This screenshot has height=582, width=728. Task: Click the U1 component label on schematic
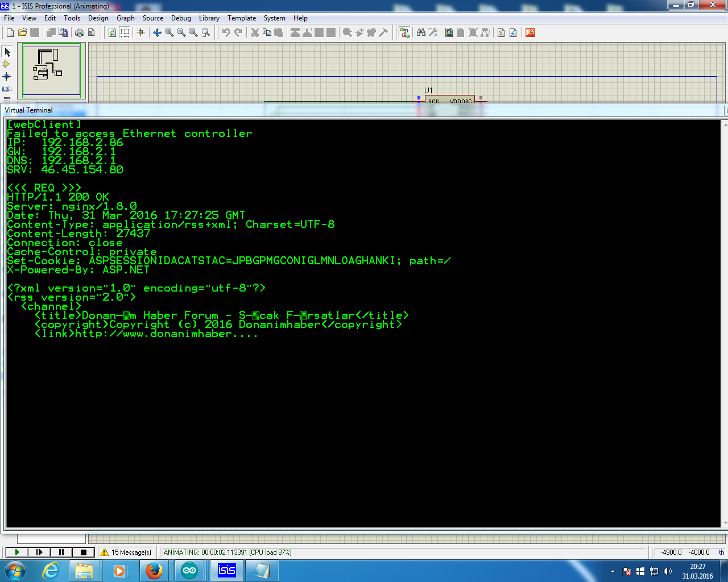click(428, 90)
